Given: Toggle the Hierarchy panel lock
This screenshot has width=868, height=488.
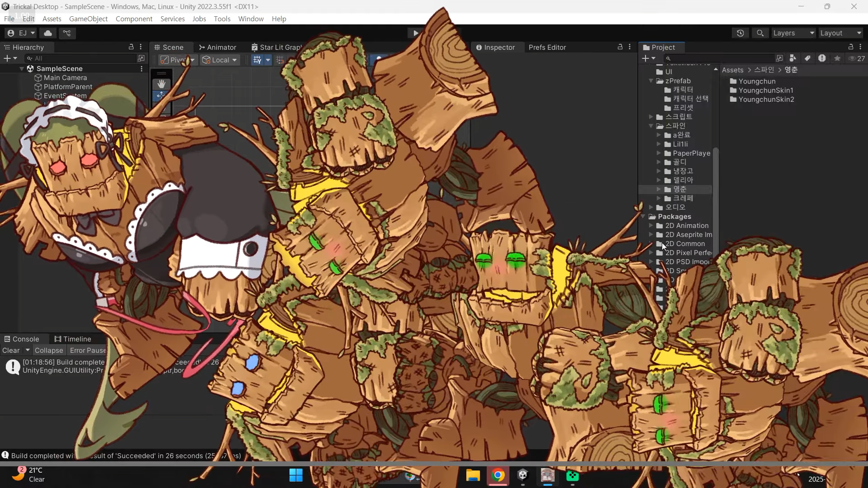Looking at the screenshot, I should point(131,47).
